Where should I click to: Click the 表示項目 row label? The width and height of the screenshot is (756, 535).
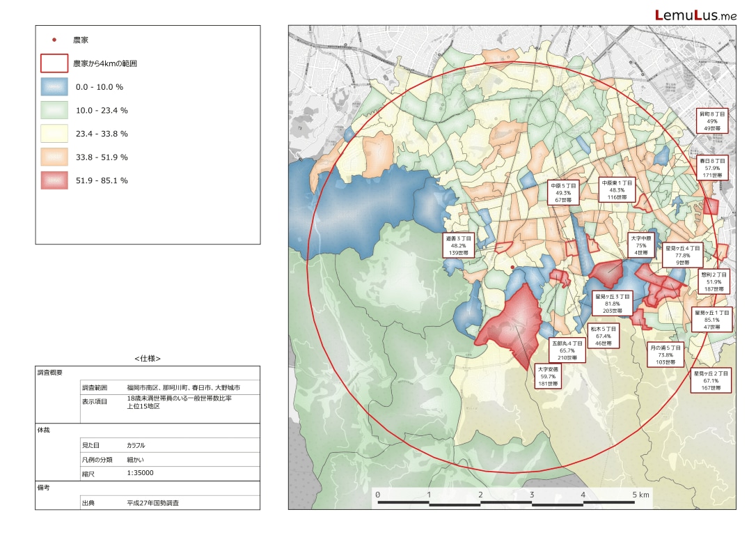(95, 401)
